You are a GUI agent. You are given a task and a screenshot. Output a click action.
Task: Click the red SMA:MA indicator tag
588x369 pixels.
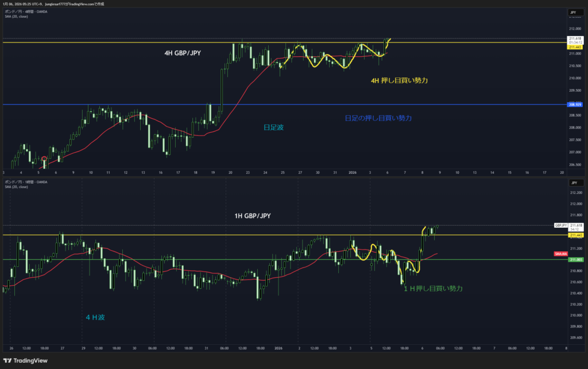click(560, 254)
